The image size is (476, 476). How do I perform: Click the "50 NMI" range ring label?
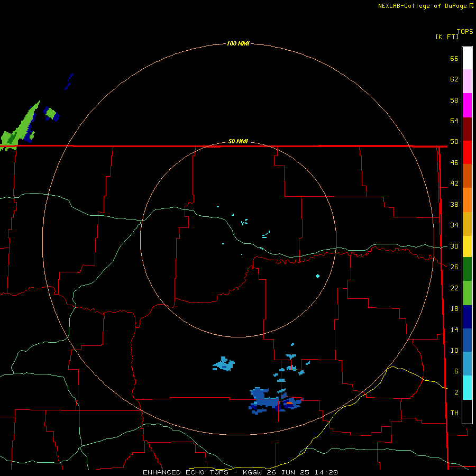point(238,141)
